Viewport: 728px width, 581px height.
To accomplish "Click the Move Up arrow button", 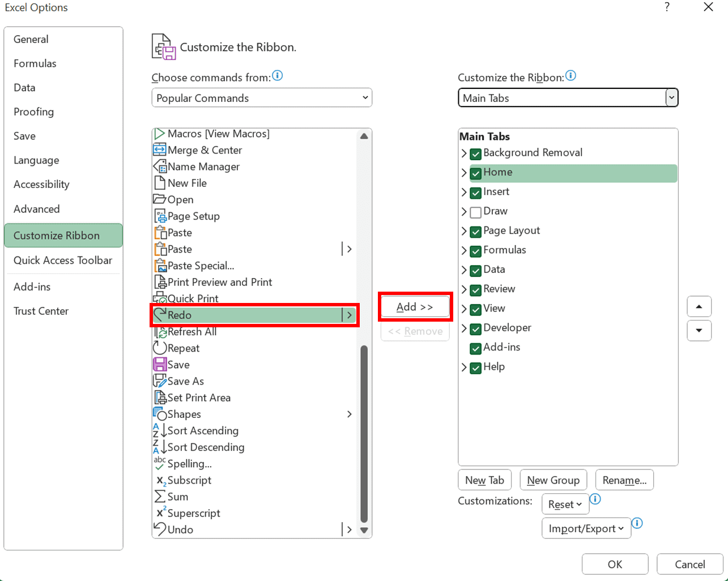I will tap(699, 306).
